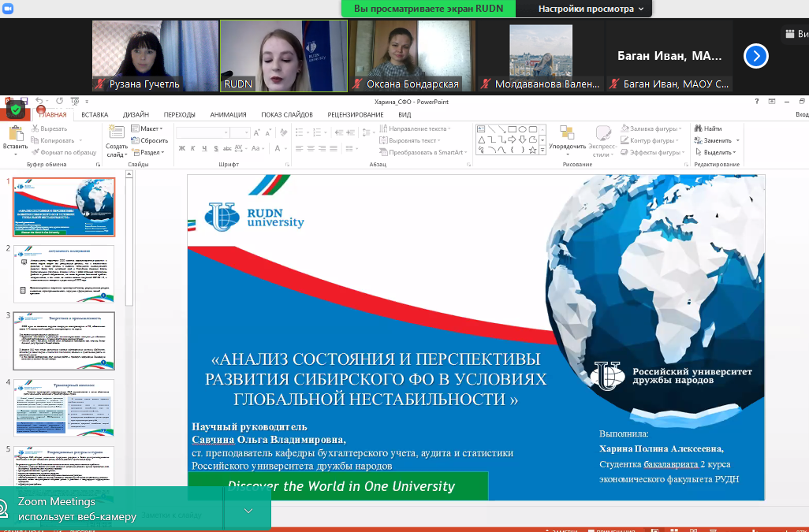The image size is (809, 532).
Task: Toggle Strikethrough (abc) formatting
Action: click(227, 148)
